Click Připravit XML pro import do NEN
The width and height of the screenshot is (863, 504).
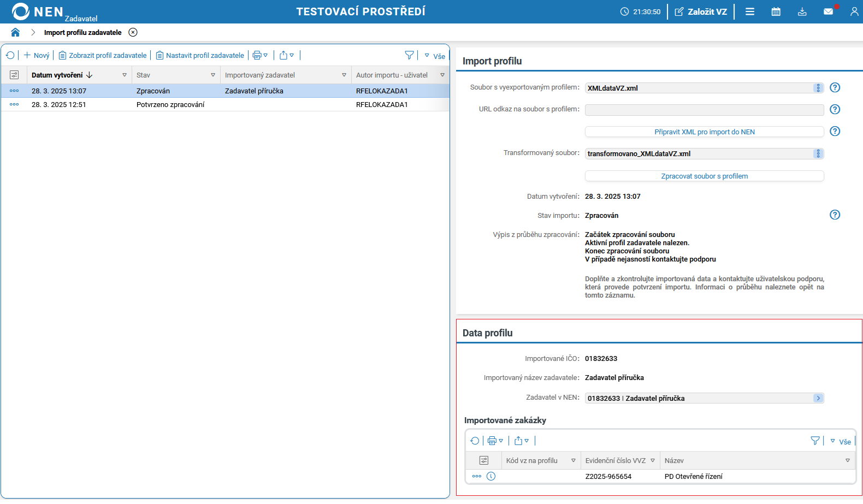pos(704,132)
